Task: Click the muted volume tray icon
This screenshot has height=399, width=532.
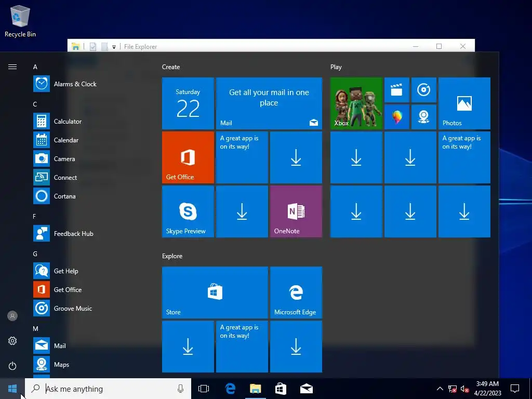Action: 464,389
